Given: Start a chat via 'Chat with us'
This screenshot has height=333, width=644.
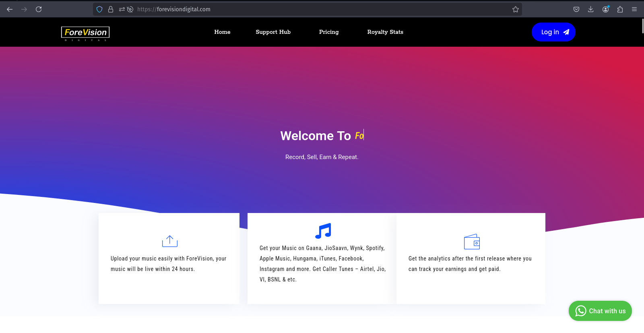Looking at the screenshot, I should 600,311.
